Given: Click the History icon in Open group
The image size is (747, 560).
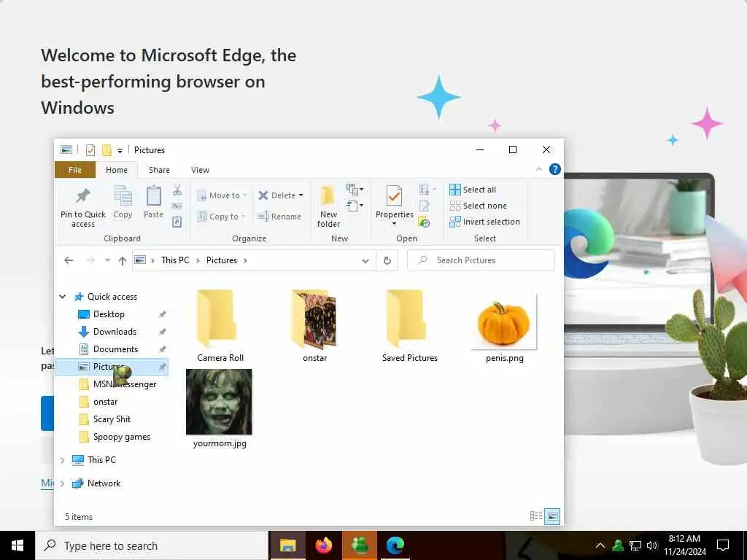Looking at the screenshot, I should click(x=424, y=222).
